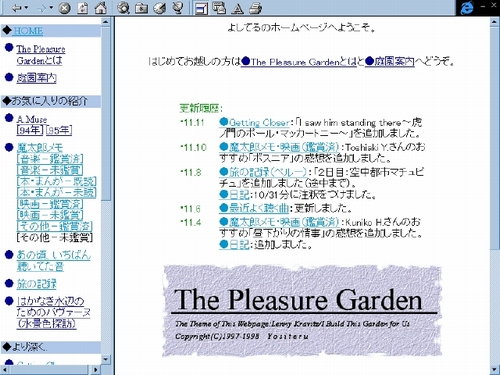
Task: Open the Channels satellite dish icon
Action: [x=178, y=8]
